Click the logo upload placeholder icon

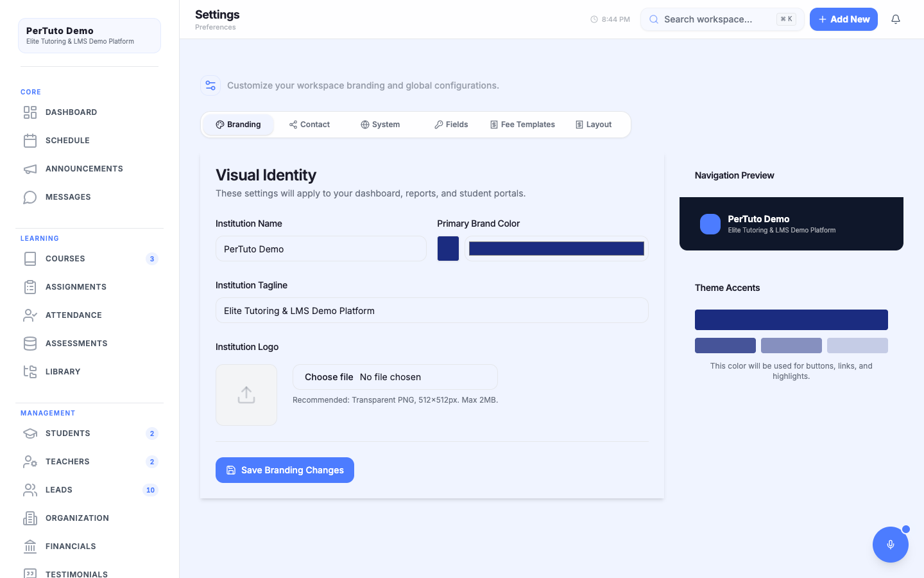(x=246, y=395)
